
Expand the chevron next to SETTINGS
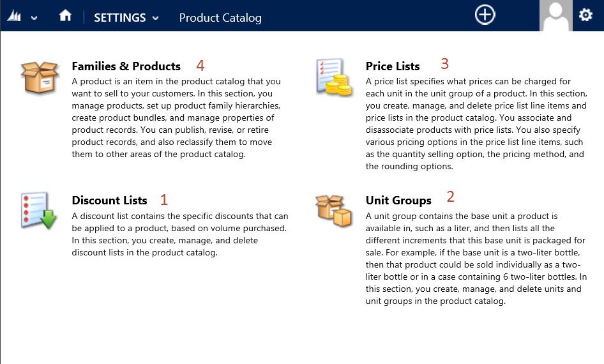(156, 19)
